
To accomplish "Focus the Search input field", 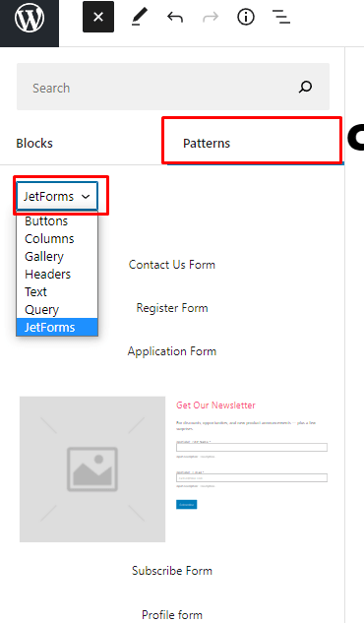I will pyautogui.click(x=173, y=87).
